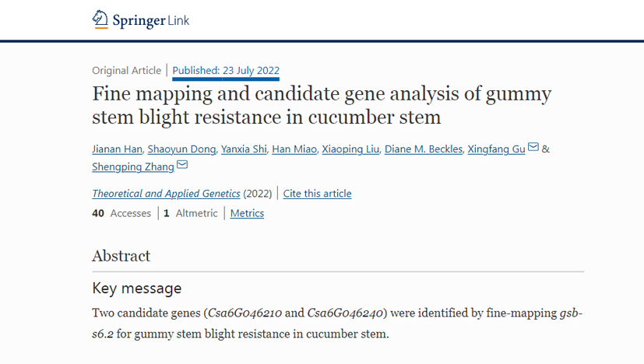Open the article Metrics link

(247, 213)
